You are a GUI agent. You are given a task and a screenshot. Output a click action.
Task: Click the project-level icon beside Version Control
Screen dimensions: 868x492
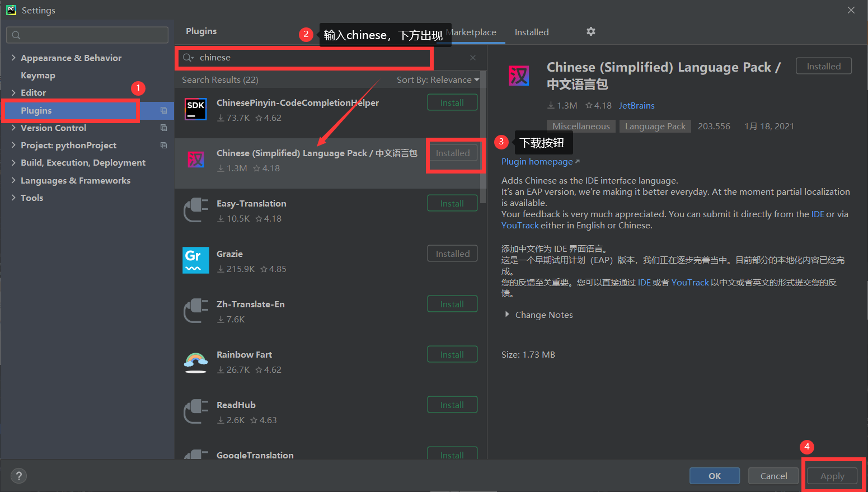coord(163,128)
